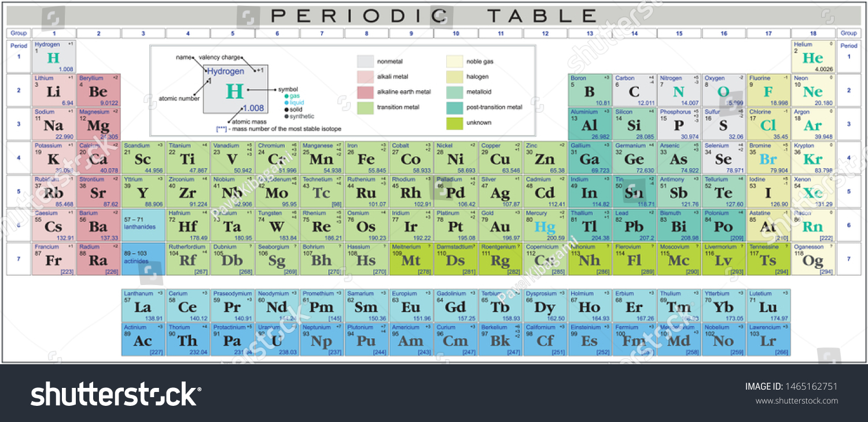Select the Actinium element cell

[143, 339]
